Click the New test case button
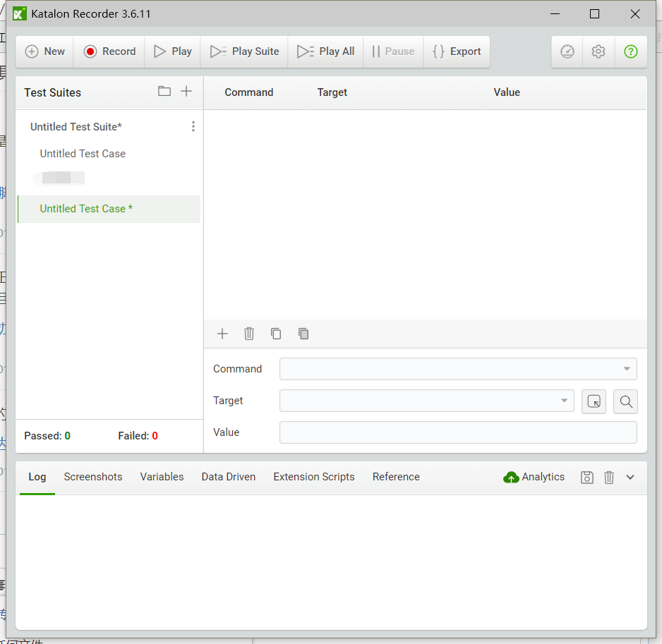 coord(44,51)
